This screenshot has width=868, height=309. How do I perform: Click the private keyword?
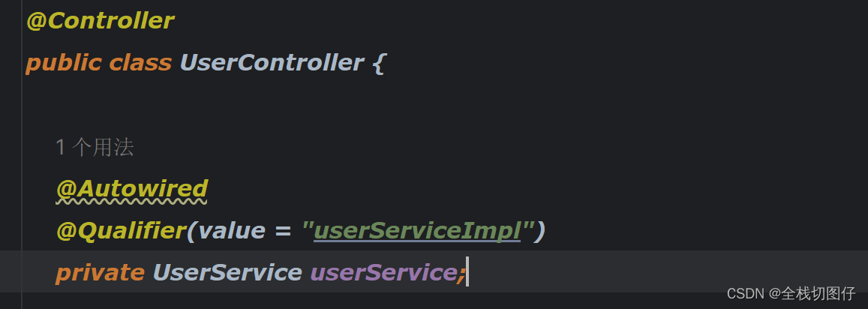click(x=101, y=272)
